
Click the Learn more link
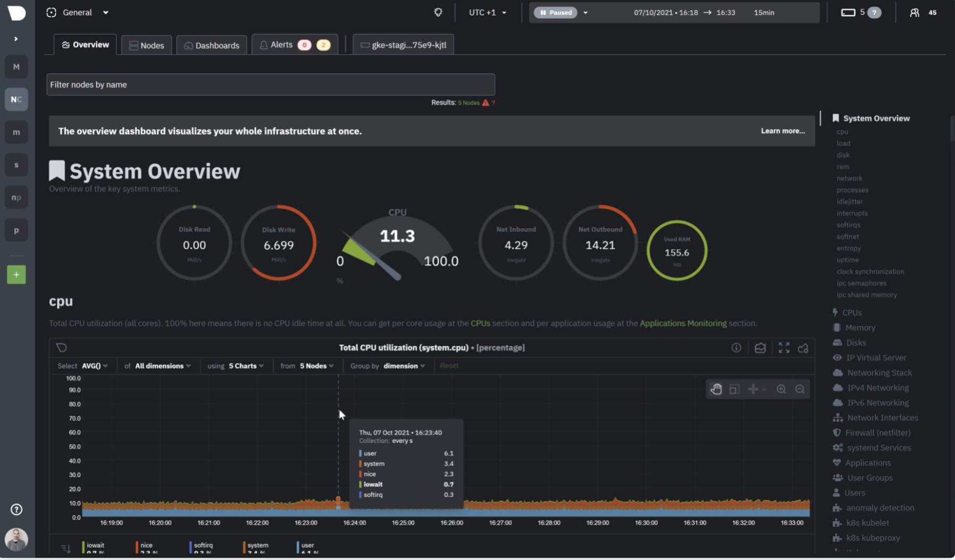[x=782, y=131]
